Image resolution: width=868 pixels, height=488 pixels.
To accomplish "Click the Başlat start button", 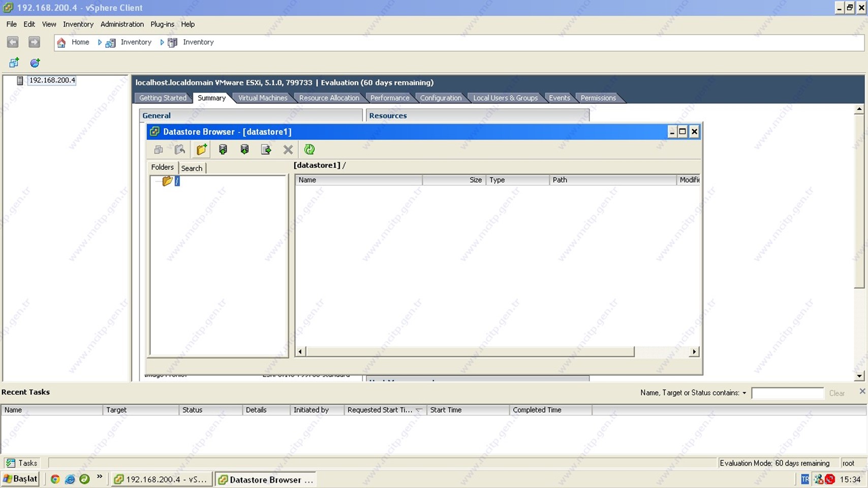I will [20, 479].
